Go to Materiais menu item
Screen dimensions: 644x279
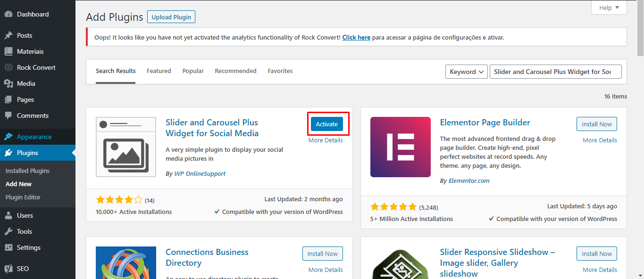pos(38,51)
